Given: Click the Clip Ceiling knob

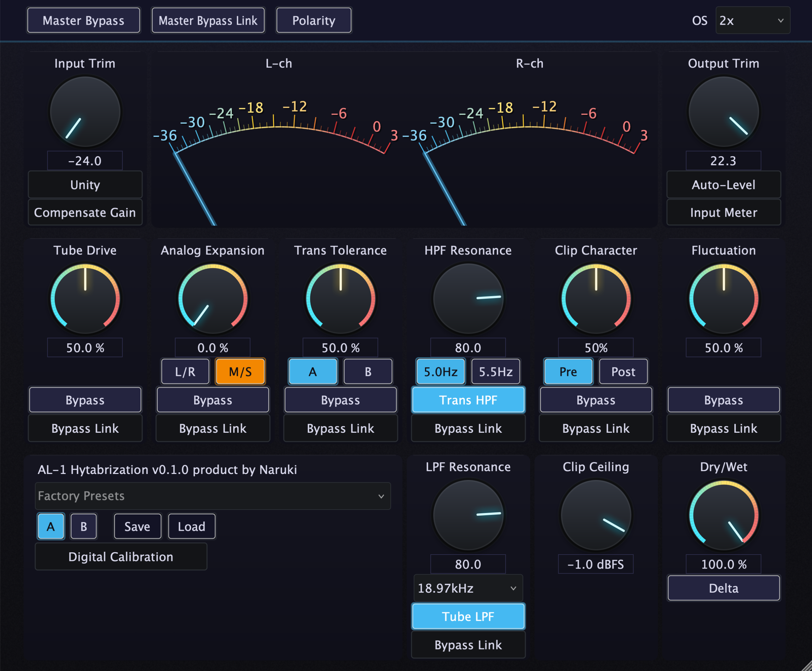Looking at the screenshot, I should (x=596, y=515).
